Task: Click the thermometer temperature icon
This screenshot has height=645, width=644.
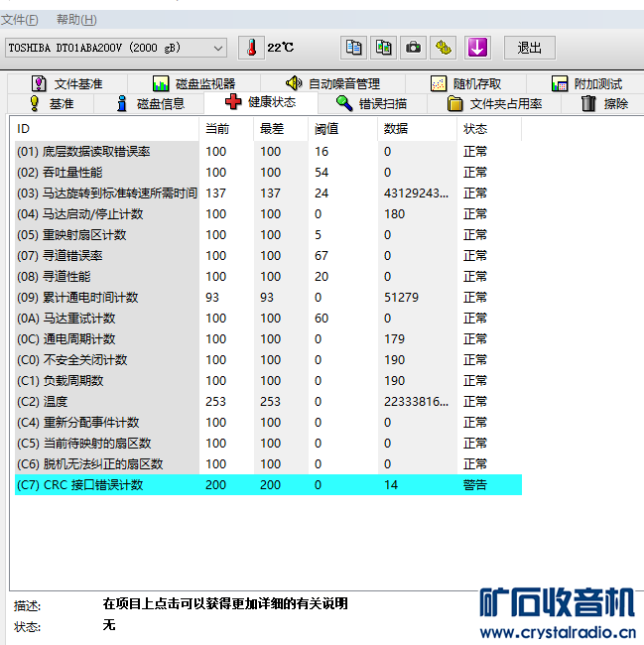Action: [x=251, y=48]
